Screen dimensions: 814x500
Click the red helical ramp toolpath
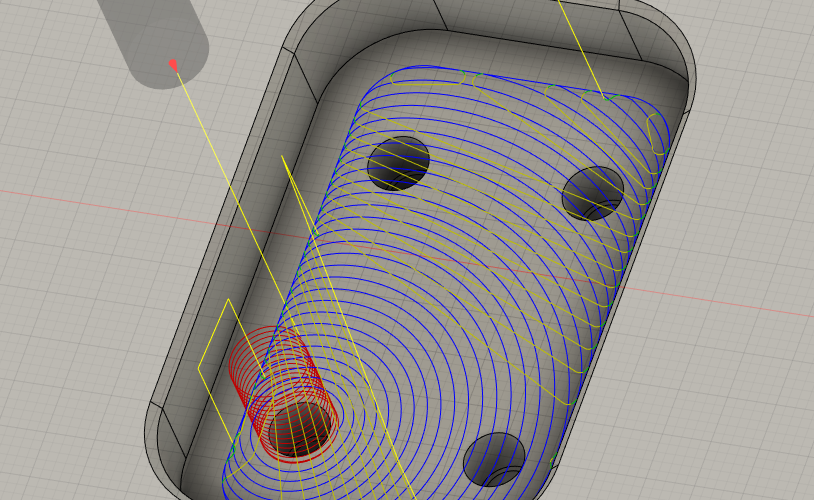coord(283,393)
